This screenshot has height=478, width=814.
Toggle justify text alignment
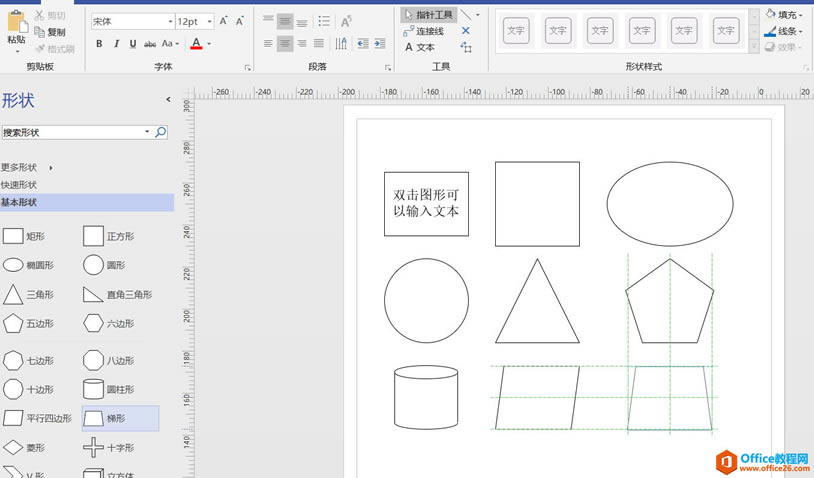click(x=319, y=44)
